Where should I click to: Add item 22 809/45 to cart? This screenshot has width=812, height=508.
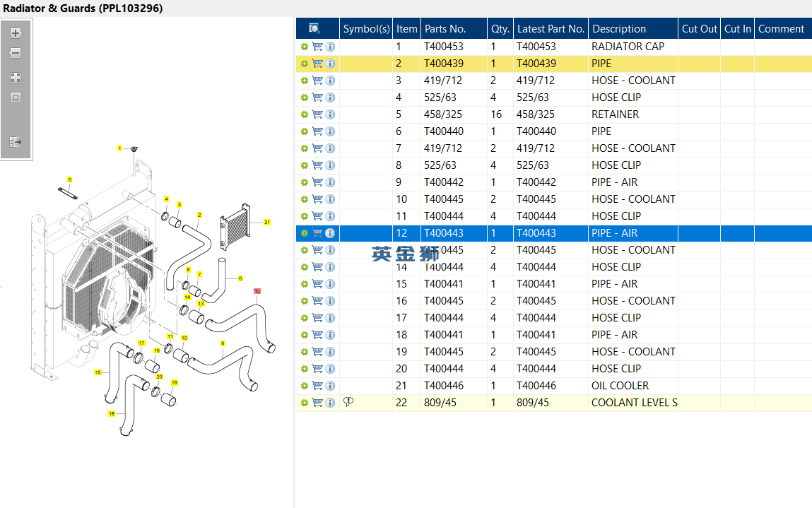click(317, 403)
